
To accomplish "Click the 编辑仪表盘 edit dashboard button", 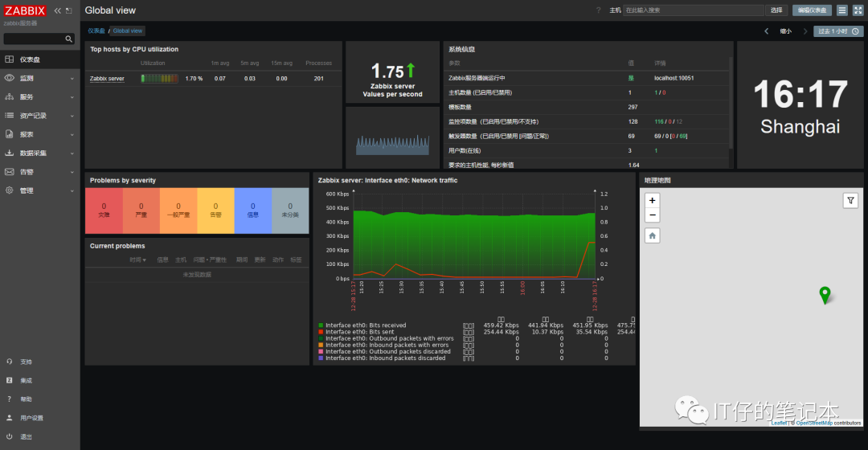I will 812,10.
